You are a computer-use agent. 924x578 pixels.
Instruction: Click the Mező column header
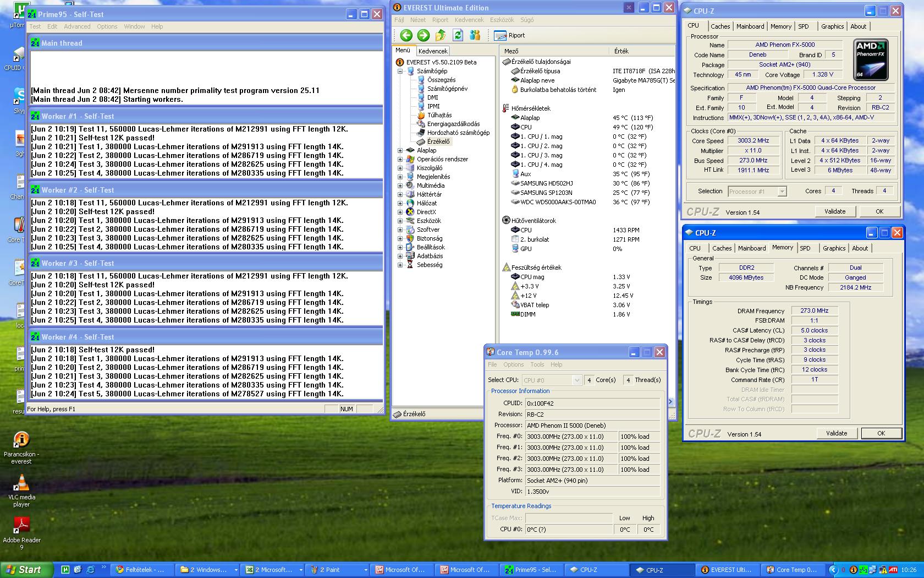pyautogui.click(x=554, y=51)
